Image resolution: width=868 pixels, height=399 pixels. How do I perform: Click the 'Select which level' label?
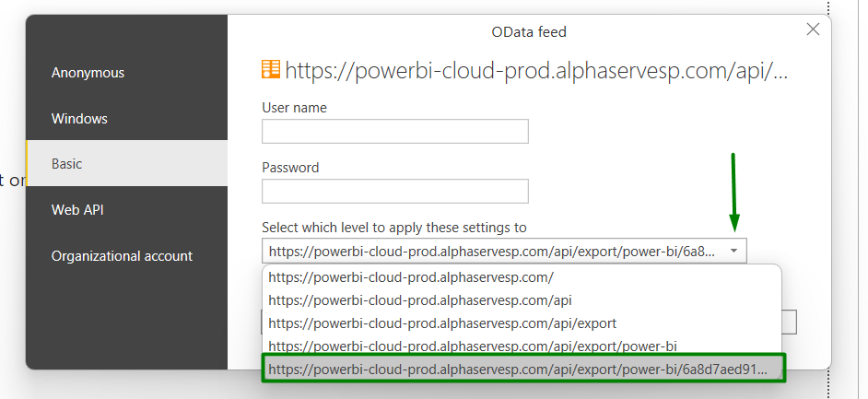393,228
